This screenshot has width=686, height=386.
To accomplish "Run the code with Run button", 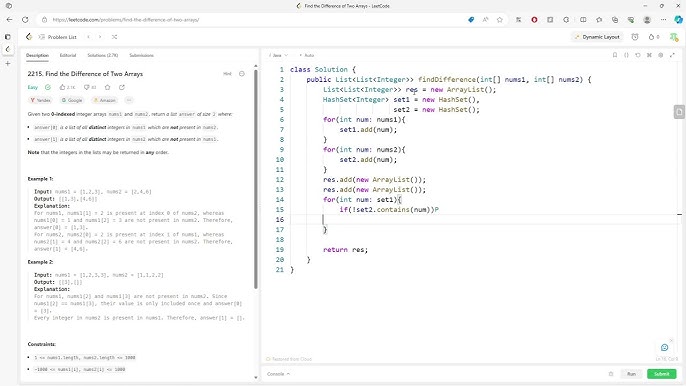I will 631,374.
